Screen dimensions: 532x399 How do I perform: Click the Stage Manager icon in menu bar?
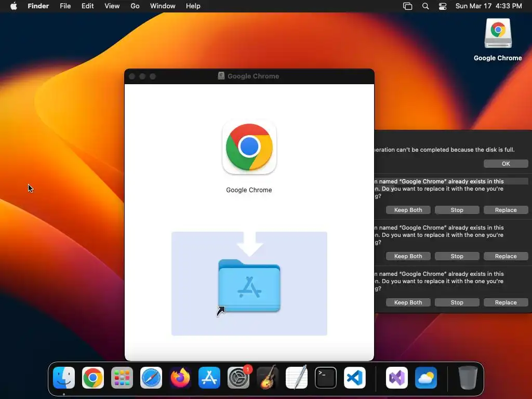[x=407, y=6]
